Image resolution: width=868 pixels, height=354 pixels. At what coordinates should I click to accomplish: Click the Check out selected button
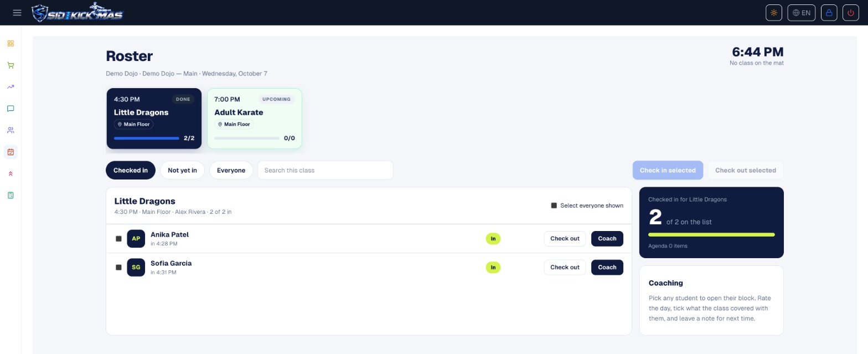tap(746, 170)
